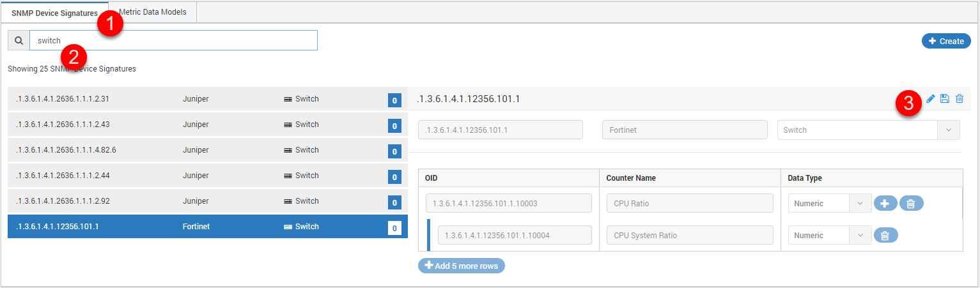Click the Create button
Screen dimensions: 980x288
coord(946,41)
